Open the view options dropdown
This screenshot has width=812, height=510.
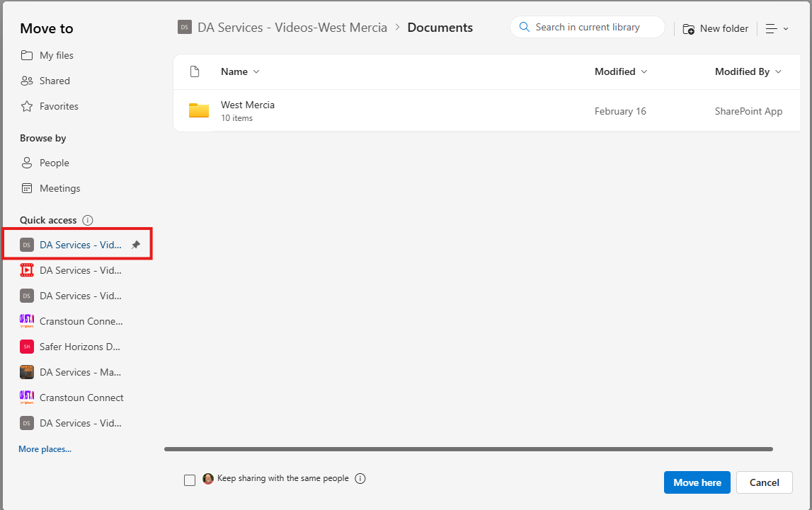(x=777, y=28)
